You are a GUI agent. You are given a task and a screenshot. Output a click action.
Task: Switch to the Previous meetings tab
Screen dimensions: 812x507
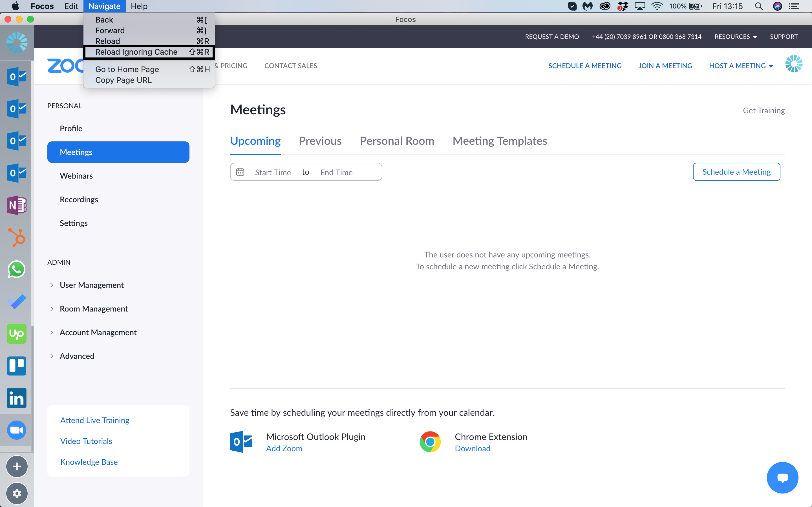tap(320, 141)
